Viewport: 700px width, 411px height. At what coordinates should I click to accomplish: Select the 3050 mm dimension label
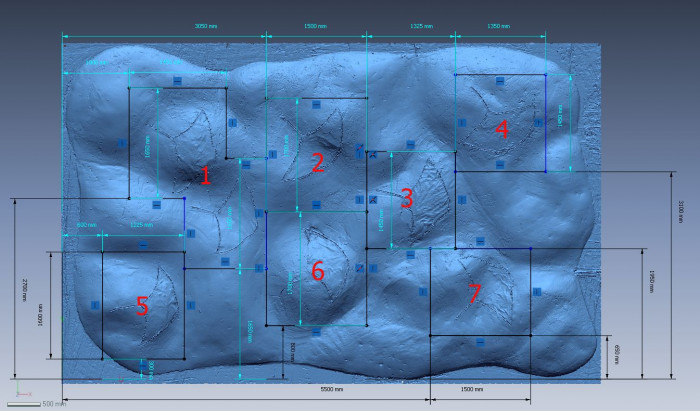(x=205, y=26)
